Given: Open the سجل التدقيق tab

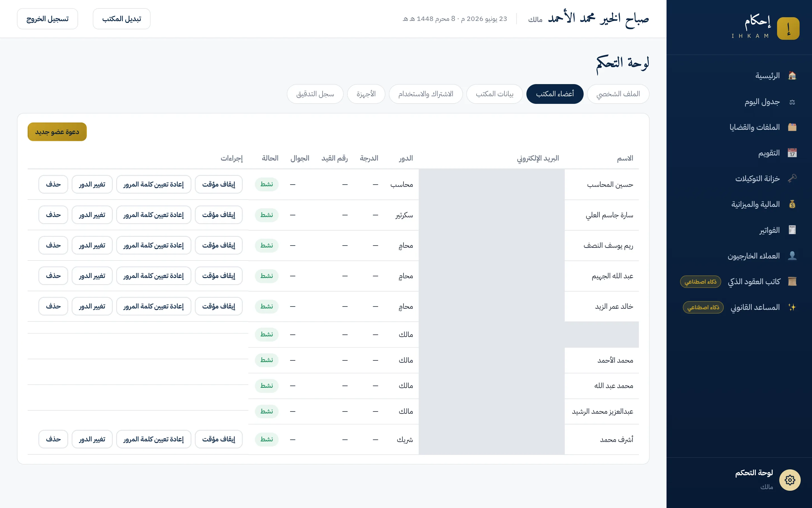Looking at the screenshot, I should click(x=315, y=94).
